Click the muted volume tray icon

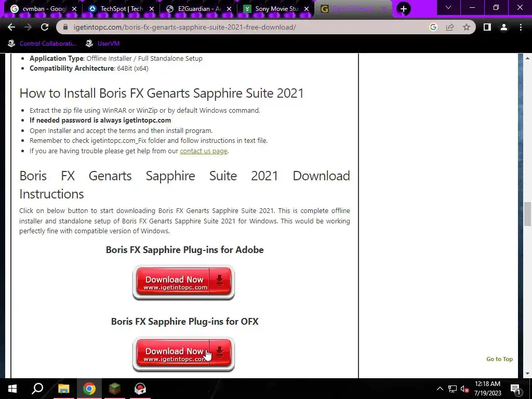pos(464,389)
